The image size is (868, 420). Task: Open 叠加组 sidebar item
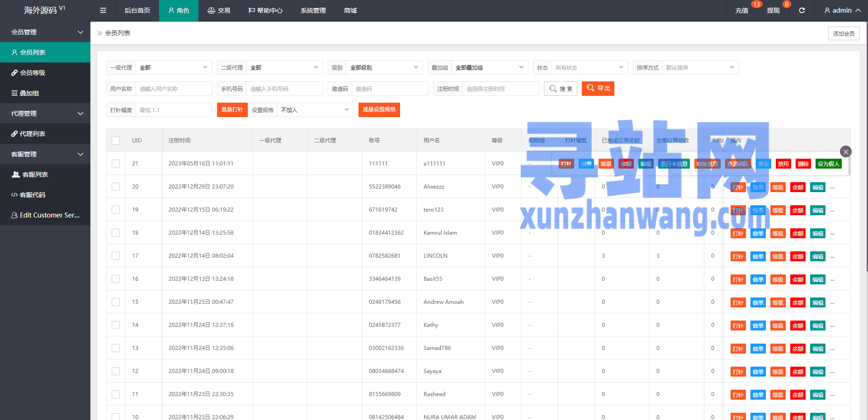tap(45, 93)
